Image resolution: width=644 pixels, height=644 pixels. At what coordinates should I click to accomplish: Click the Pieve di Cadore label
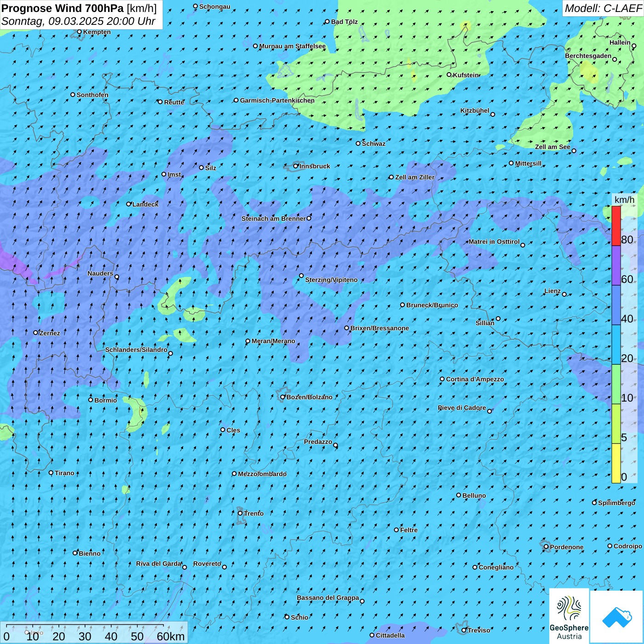(x=462, y=408)
